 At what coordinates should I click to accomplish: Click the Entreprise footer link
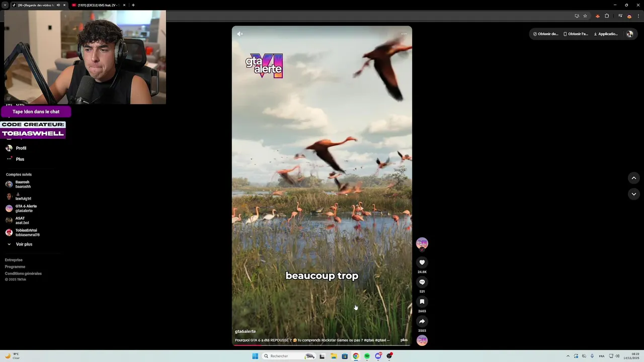point(14,260)
